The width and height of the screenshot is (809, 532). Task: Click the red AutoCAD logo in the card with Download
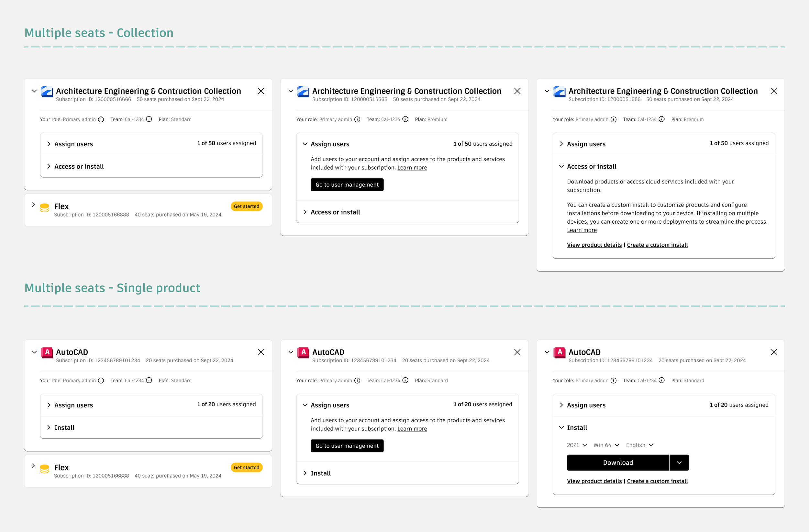559,353
